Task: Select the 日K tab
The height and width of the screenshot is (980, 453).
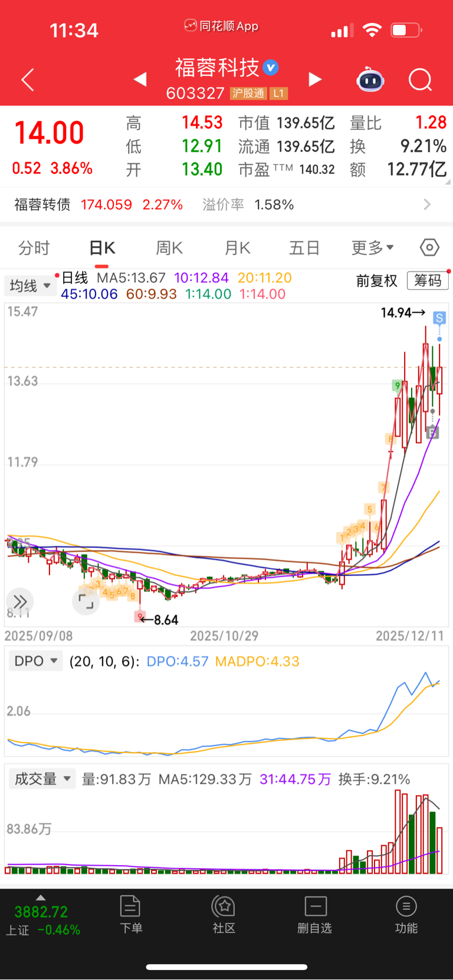Action: coord(102,248)
